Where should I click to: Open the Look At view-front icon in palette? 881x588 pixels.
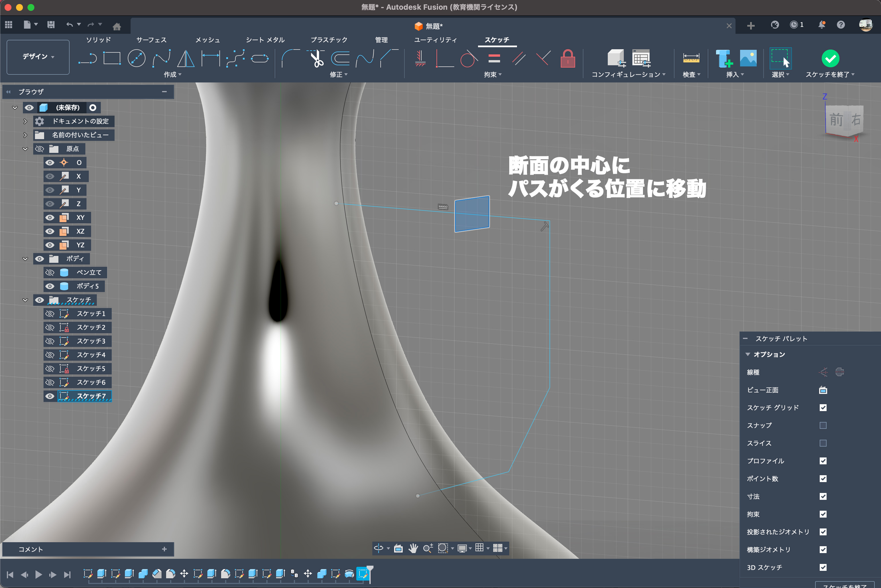click(823, 390)
